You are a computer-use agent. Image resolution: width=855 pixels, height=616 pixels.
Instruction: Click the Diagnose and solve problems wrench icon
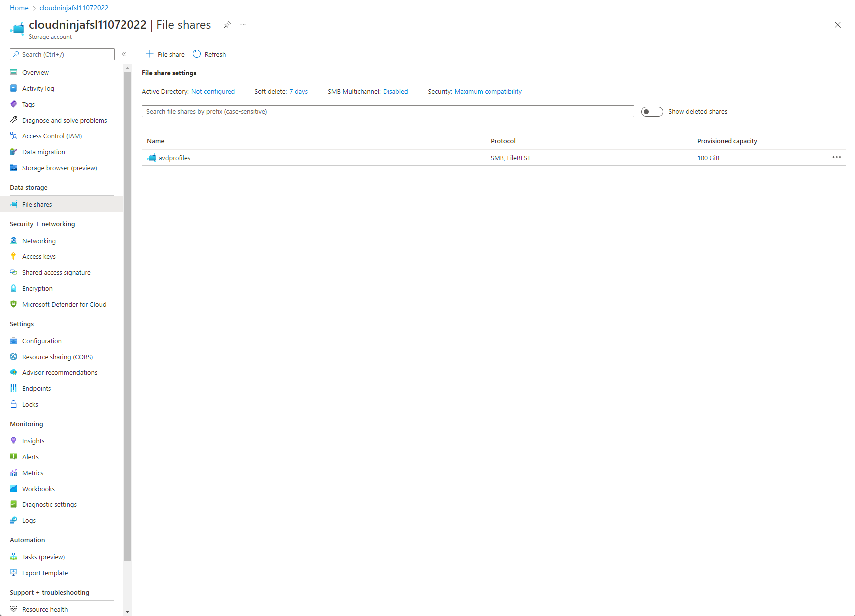point(14,120)
